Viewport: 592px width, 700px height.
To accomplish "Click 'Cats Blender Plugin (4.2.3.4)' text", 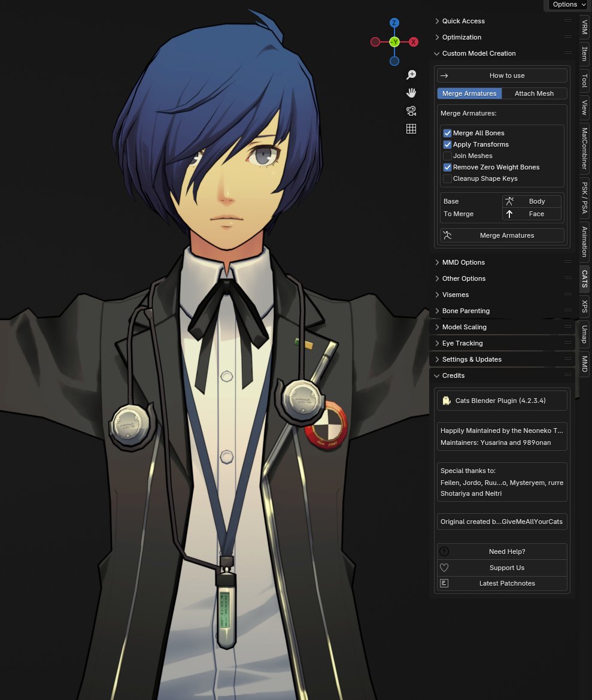I will pyautogui.click(x=500, y=401).
